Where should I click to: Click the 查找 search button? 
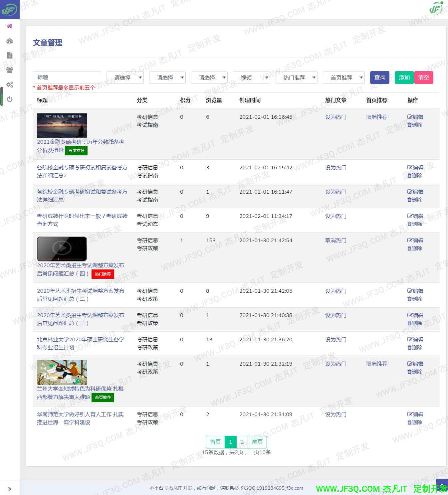click(x=379, y=77)
